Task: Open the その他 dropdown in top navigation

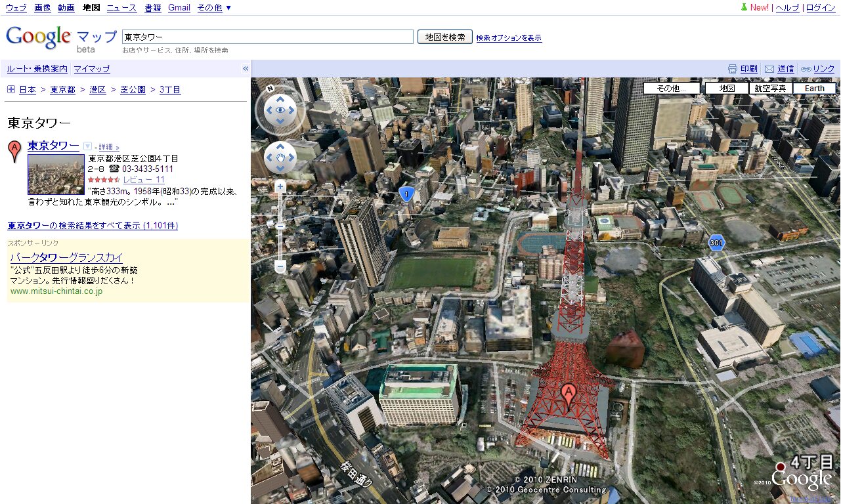Action: coord(214,8)
